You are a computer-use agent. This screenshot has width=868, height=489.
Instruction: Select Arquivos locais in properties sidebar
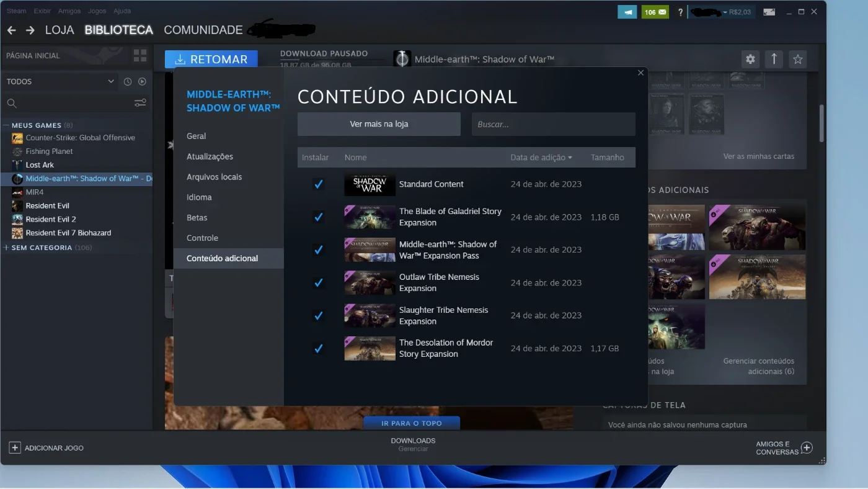(229, 177)
